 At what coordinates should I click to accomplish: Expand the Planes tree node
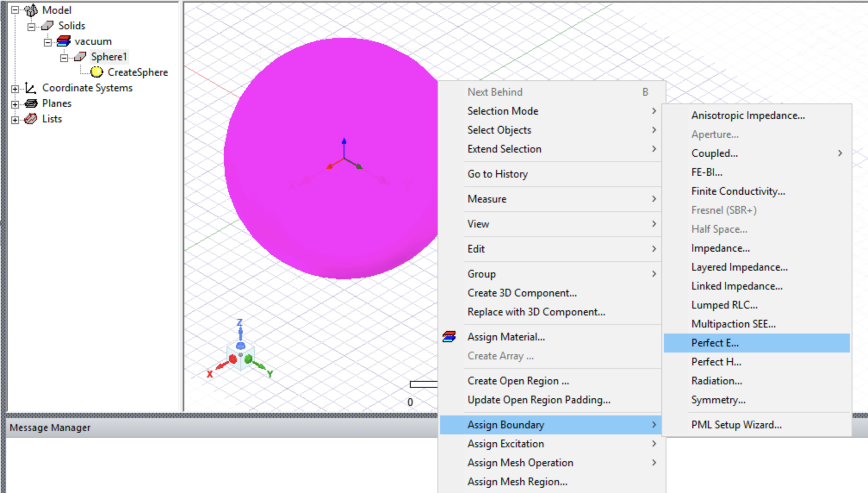coord(15,104)
